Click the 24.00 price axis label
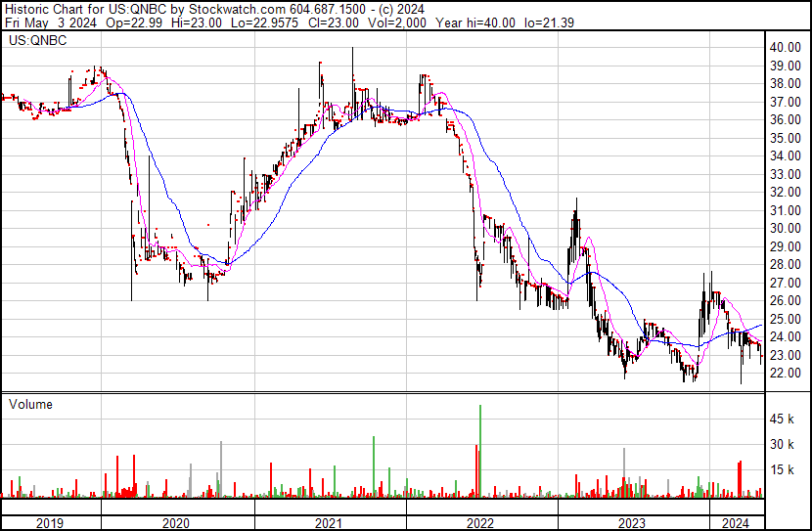 (786, 337)
